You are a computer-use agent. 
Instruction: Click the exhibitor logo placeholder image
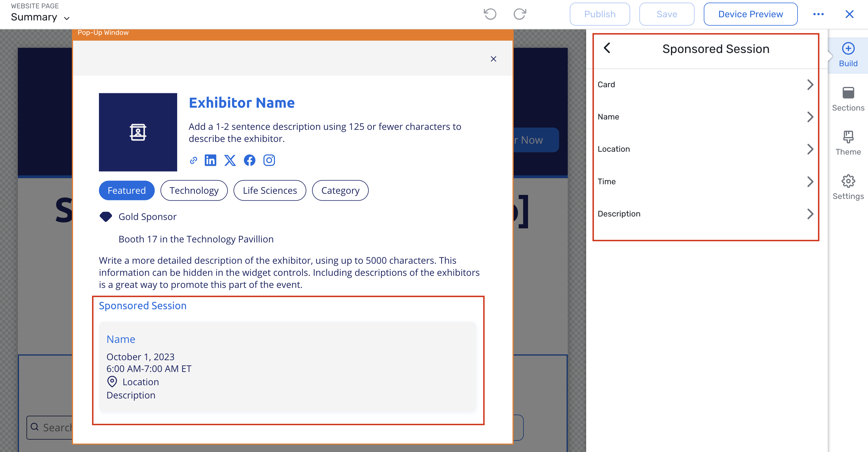coord(138,132)
